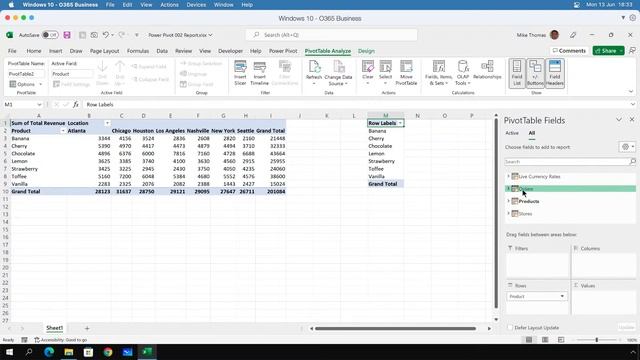The image size is (640, 360).
Task: Open PivotTable Options dropdown
Action: tap(40, 84)
